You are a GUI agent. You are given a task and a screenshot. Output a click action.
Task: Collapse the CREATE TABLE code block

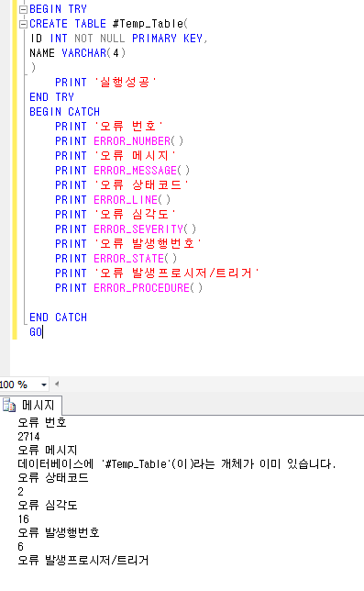pyautogui.click(x=23, y=24)
